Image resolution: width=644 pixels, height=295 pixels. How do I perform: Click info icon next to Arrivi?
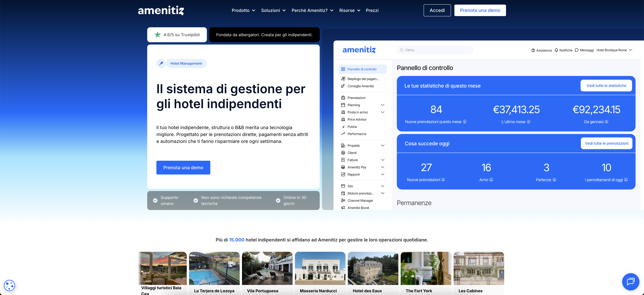(x=491, y=180)
